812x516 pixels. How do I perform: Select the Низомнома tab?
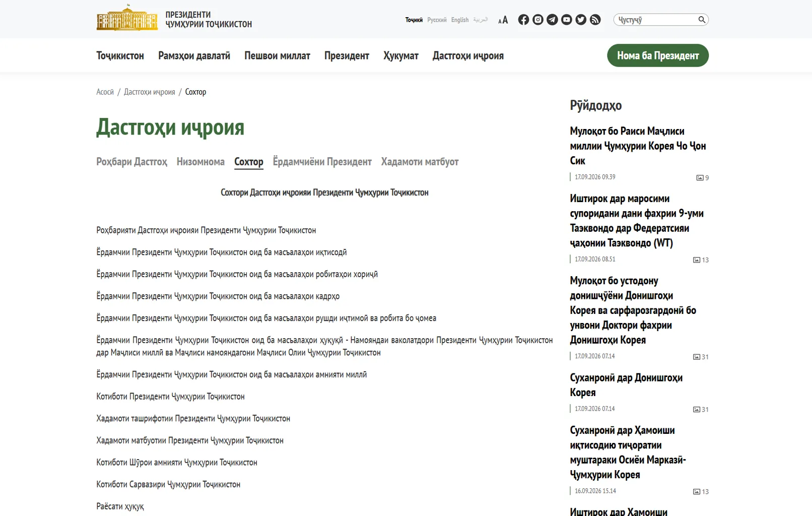[200, 162]
